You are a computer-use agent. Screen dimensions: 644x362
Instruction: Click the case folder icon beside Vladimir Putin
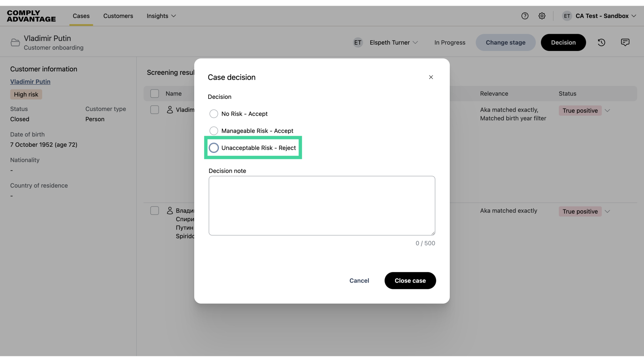click(15, 43)
